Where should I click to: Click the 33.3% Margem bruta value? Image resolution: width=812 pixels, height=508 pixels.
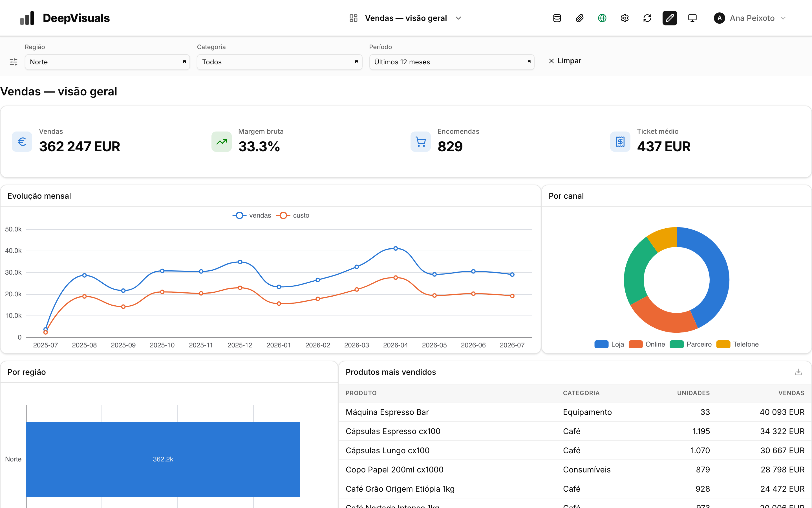259,146
